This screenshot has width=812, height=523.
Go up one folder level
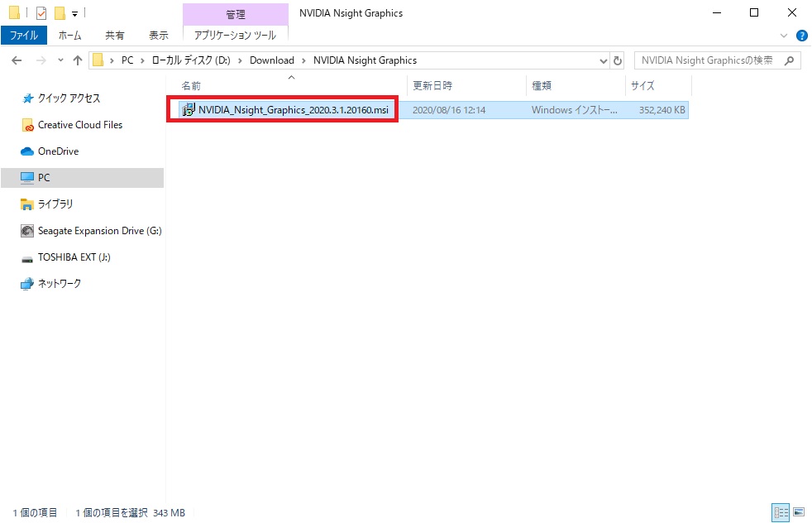pyautogui.click(x=78, y=60)
